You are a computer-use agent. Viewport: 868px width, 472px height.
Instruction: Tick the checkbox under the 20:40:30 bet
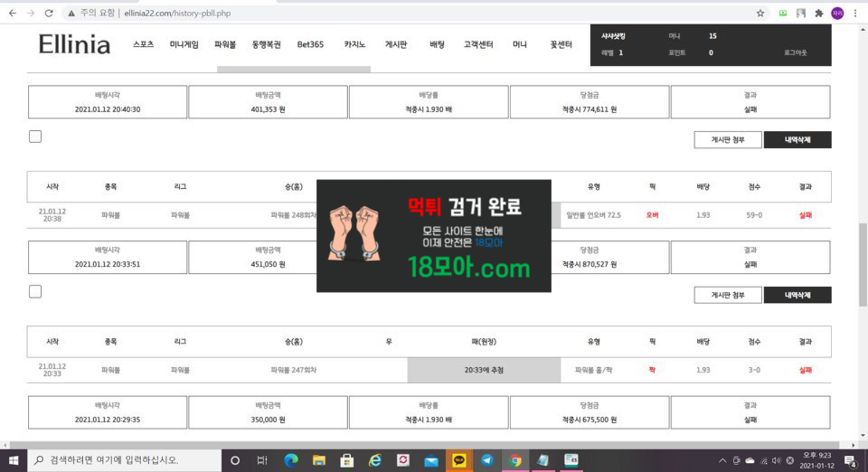[x=35, y=137]
